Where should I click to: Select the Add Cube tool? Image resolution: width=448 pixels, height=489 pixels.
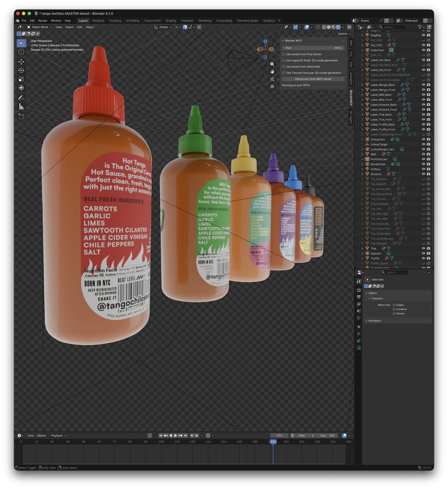click(x=21, y=117)
